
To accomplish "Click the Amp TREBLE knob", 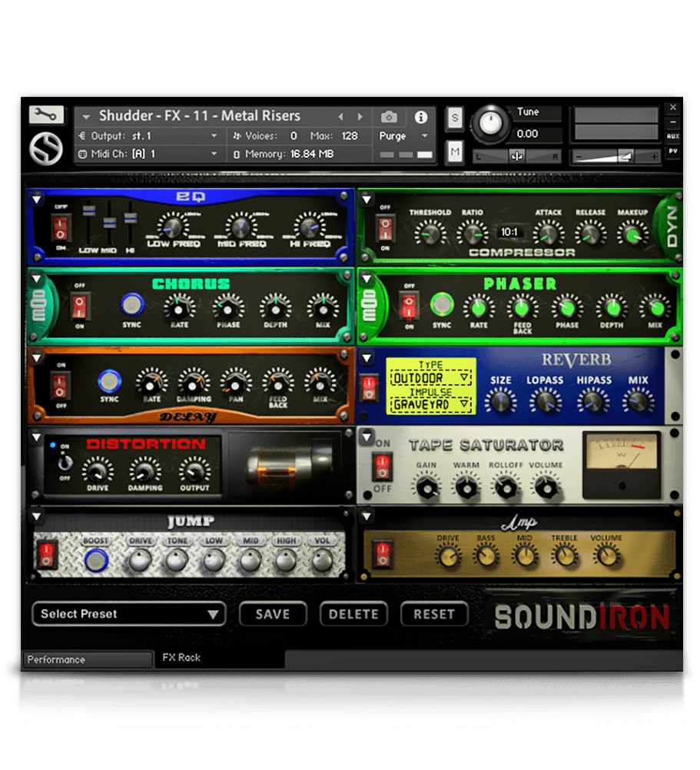I will (x=566, y=556).
